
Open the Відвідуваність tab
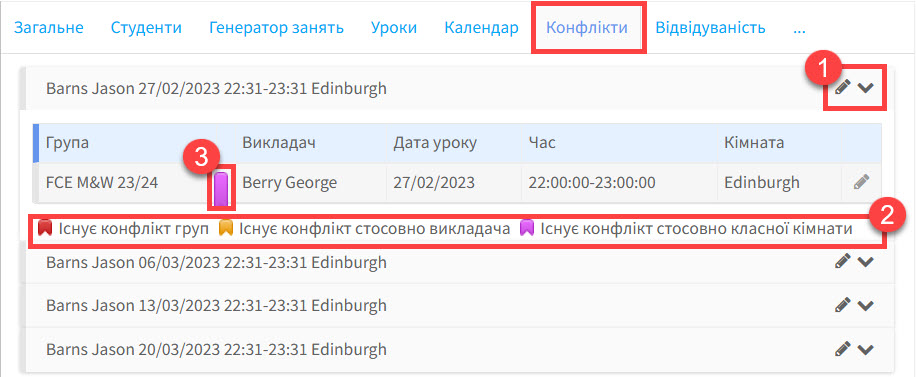click(710, 27)
